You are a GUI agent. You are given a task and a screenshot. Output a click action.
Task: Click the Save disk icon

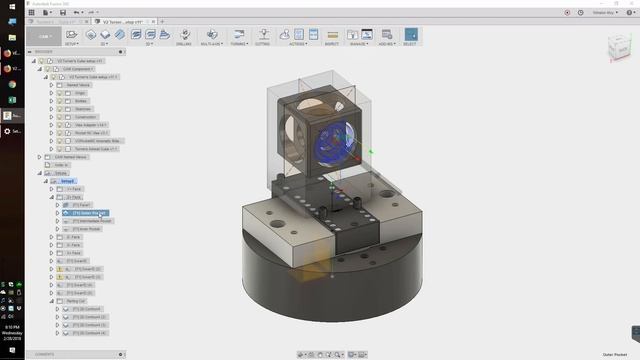63,13
